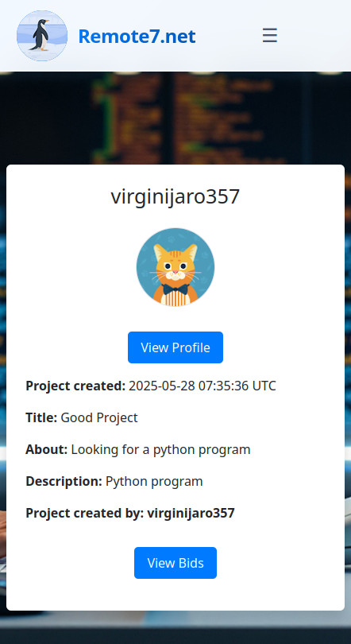
Task: Select the virginijaro357 heading at card top
Action: 175,196
